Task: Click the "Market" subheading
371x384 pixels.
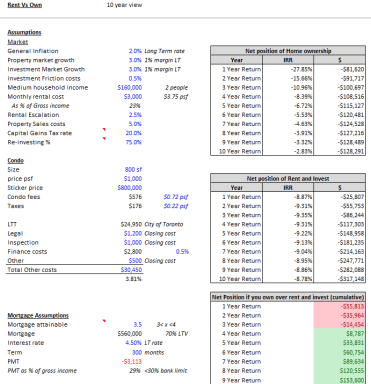Action: [x=18, y=42]
